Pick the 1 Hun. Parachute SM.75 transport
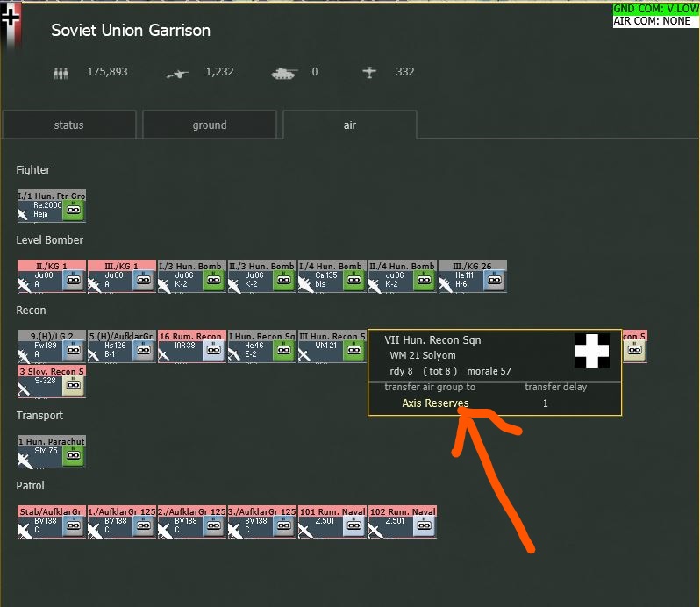The width and height of the screenshot is (700, 607). [x=52, y=452]
